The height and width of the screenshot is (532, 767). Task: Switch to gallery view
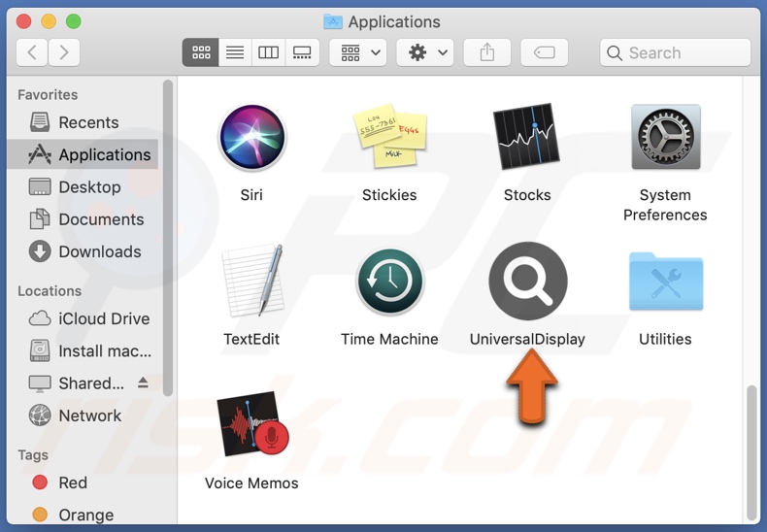point(302,52)
